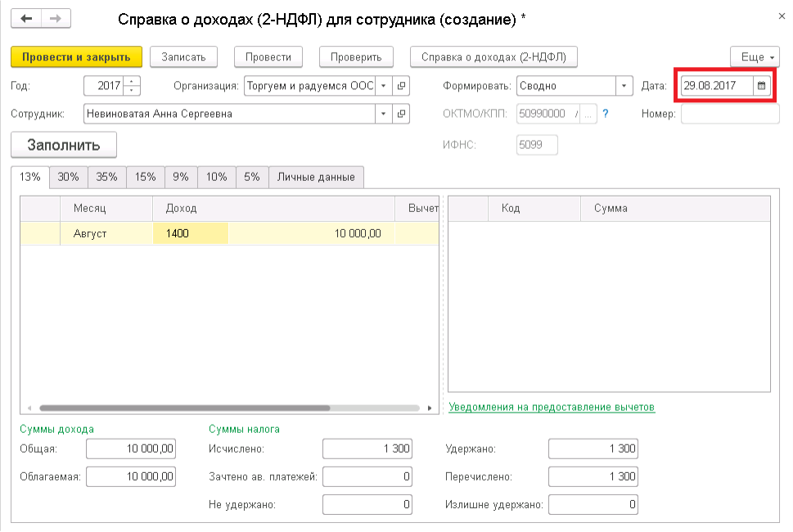793x532 pixels.
Task: Click the Месяц column header
Action: [106, 209]
